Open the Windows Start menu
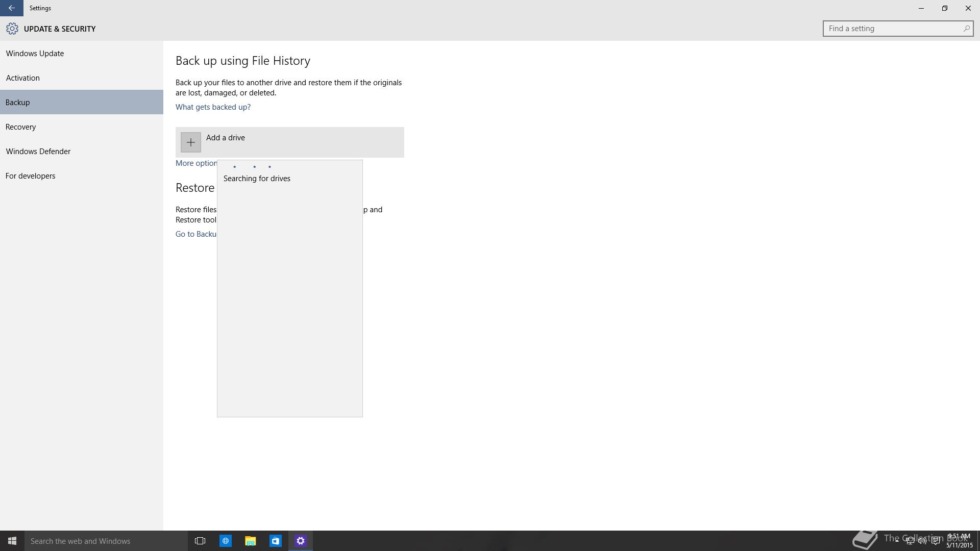Screen dimensions: 980x551 (x=12, y=541)
